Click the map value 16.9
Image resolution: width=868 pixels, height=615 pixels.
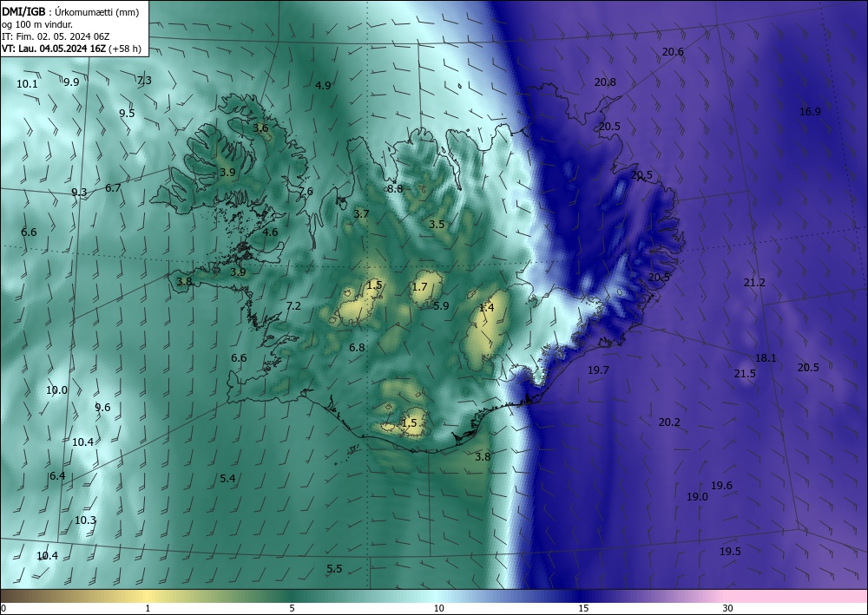click(810, 112)
